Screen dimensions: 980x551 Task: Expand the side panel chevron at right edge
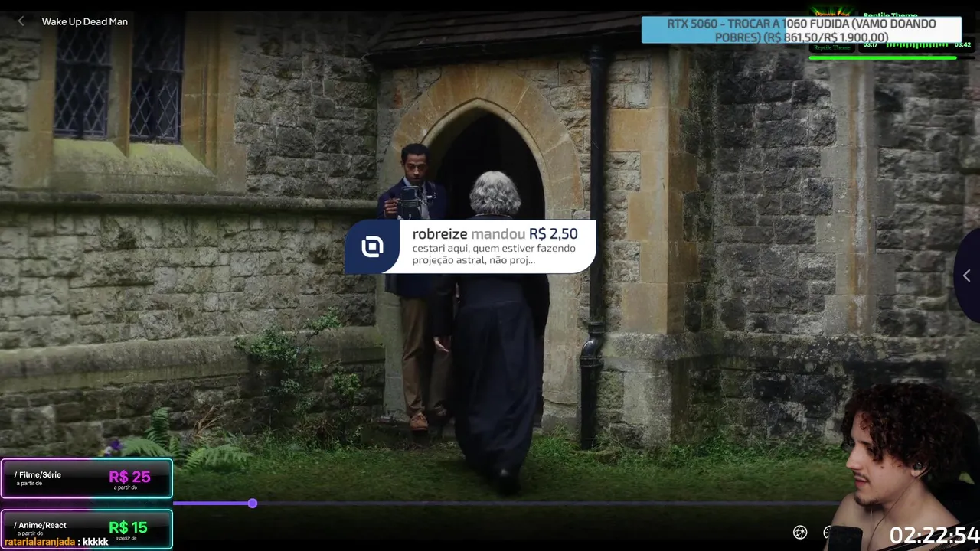[967, 275]
